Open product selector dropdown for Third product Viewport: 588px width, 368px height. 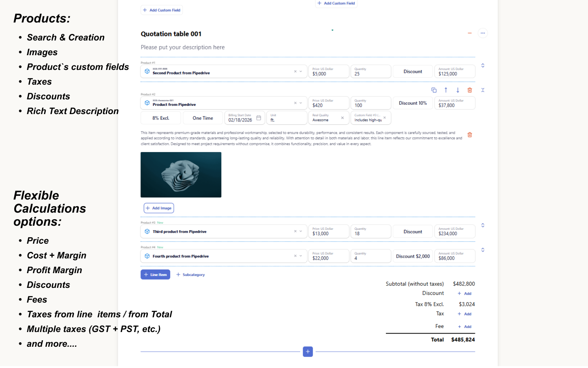pos(301,231)
